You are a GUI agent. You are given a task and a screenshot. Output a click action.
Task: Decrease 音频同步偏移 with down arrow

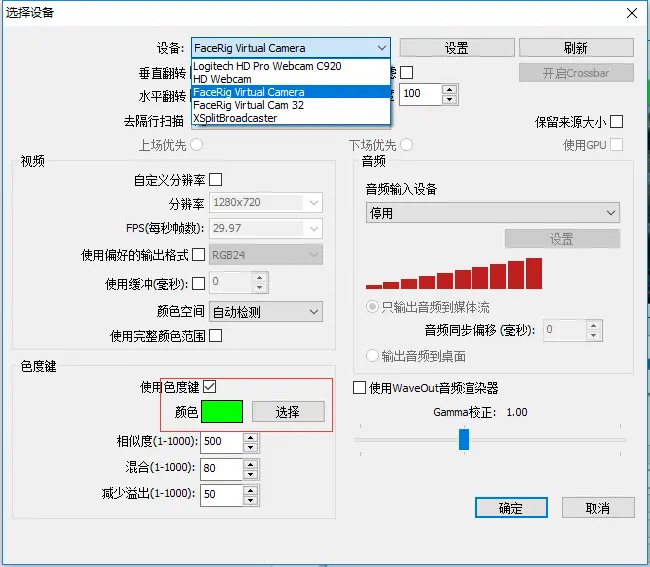594,335
